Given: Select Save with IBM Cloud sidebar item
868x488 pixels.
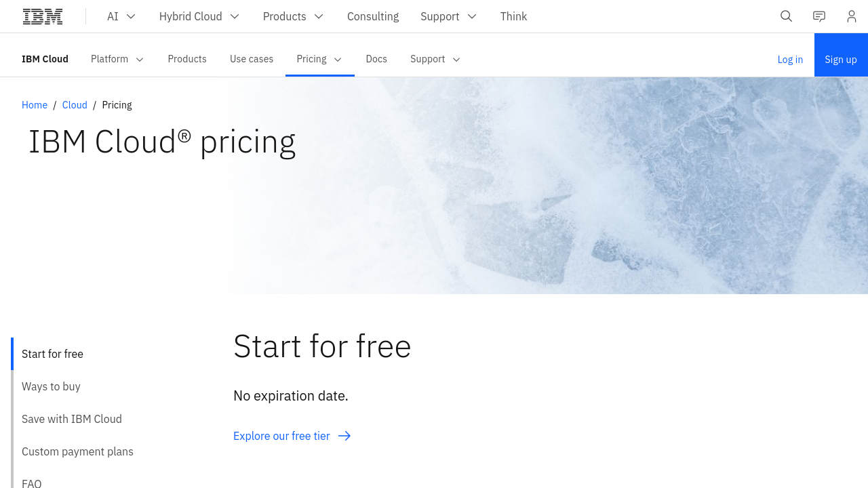Looking at the screenshot, I should [72, 419].
